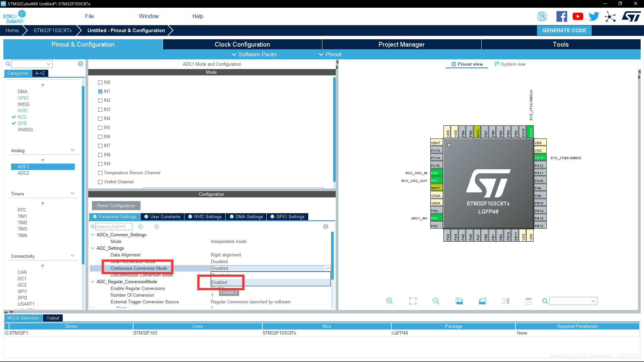The height and width of the screenshot is (362, 644).
Task: Click the search icon in parameter settings
Action: pyautogui.click(x=93, y=227)
